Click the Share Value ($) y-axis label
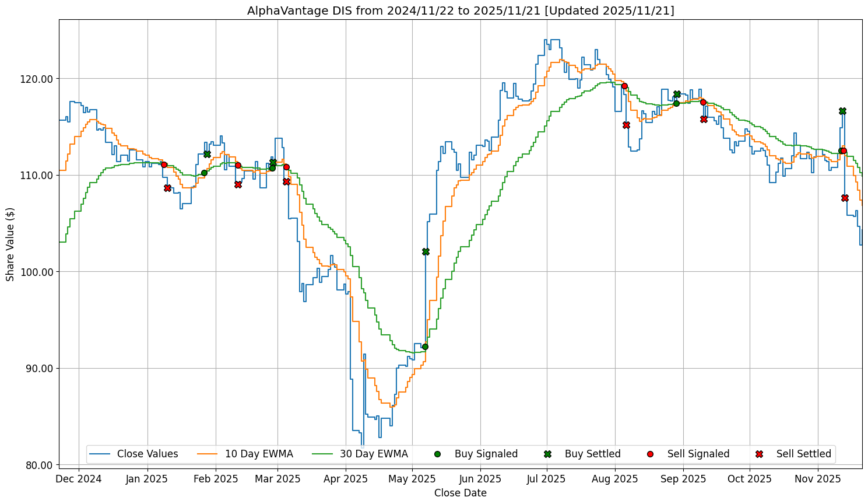The image size is (868, 504). coord(10,243)
